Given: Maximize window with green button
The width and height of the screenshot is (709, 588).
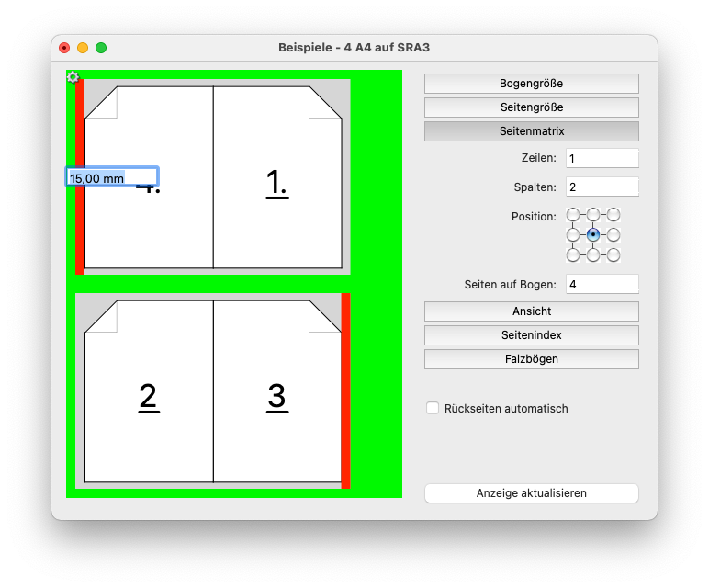Looking at the screenshot, I should (x=101, y=48).
